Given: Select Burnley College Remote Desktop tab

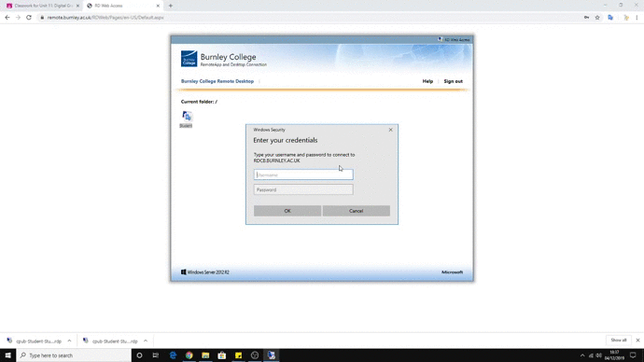Looking at the screenshot, I should coord(217,81).
